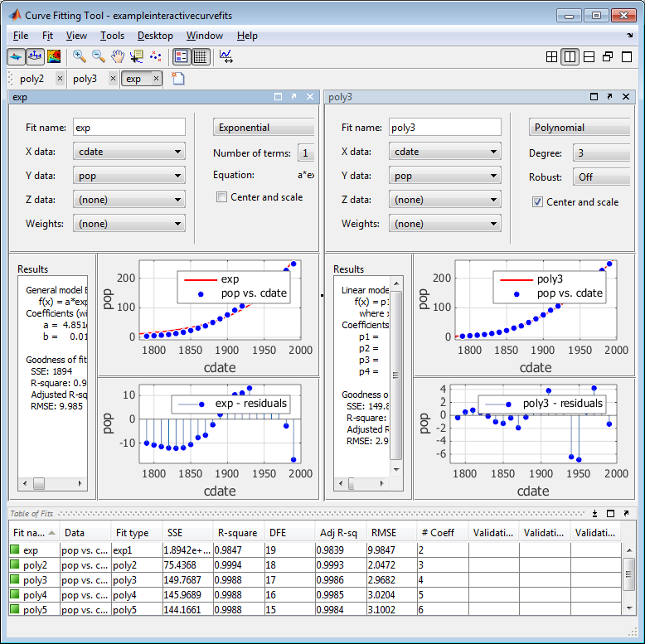
Task: Select the Zoom In tool
Action: tap(79, 56)
